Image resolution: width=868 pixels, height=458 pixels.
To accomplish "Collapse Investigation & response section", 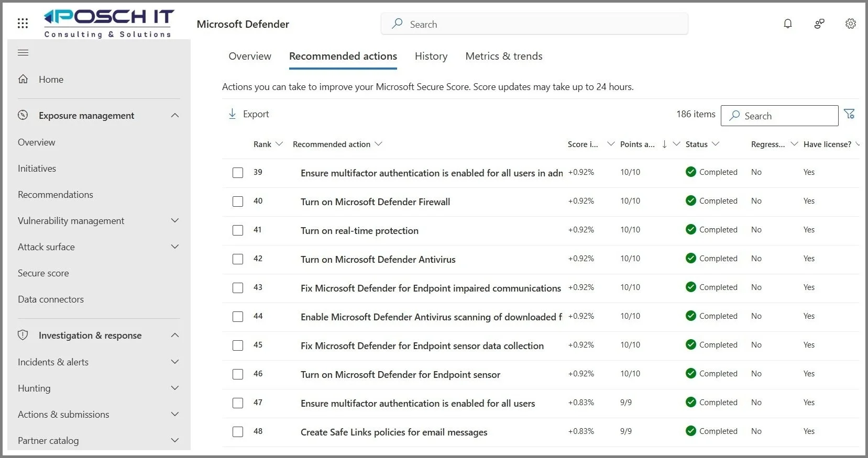I will [x=175, y=335].
